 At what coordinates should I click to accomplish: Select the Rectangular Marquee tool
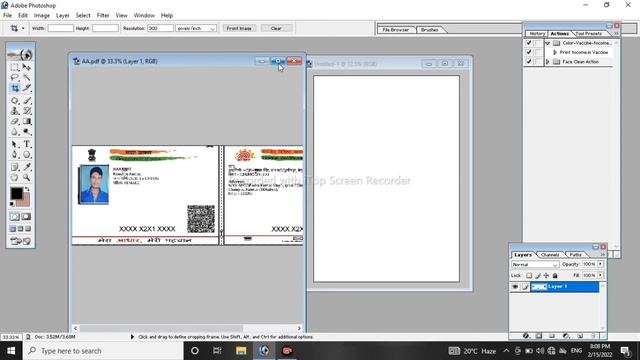click(15, 67)
